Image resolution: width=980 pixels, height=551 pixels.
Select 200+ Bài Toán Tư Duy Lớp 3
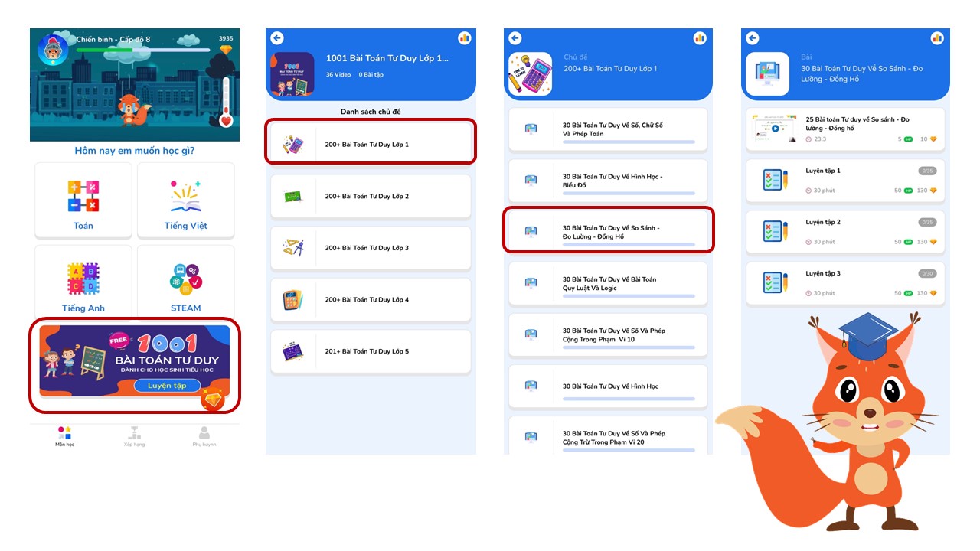pyautogui.click(x=371, y=248)
